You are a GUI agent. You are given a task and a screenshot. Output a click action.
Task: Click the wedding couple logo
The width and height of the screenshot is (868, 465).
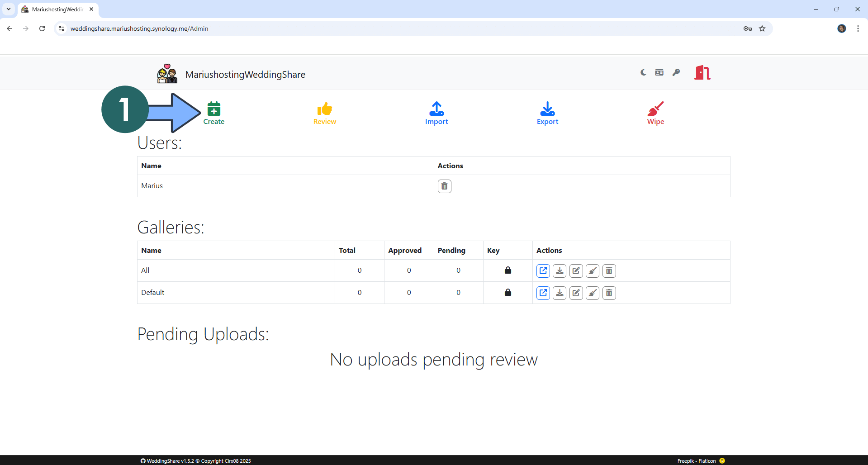point(167,73)
